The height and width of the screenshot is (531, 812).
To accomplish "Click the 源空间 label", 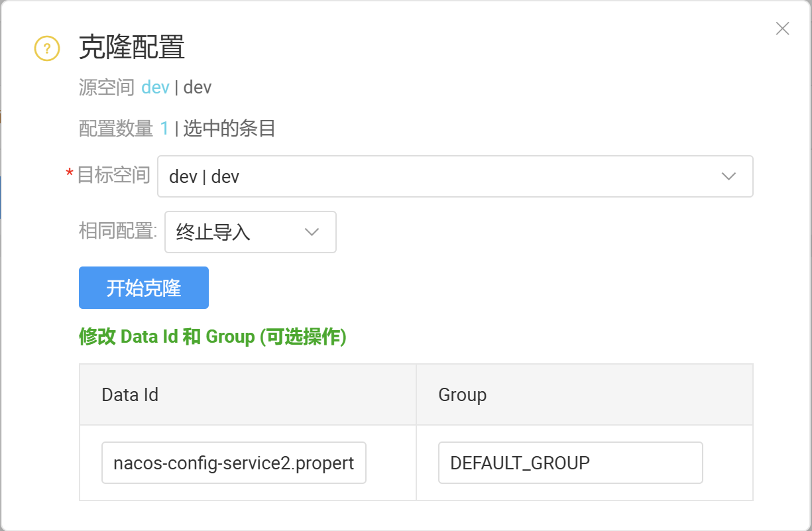I will 107,87.
